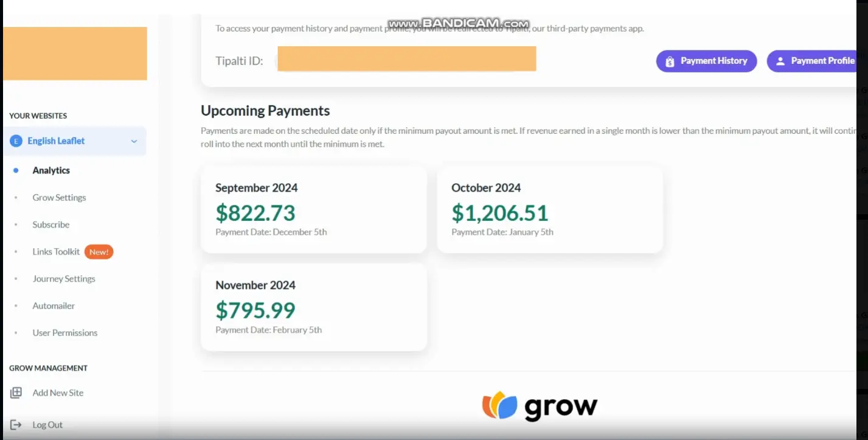Open the Analytics menu item
The height and width of the screenshot is (440, 868).
pyautogui.click(x=51, y=170)
